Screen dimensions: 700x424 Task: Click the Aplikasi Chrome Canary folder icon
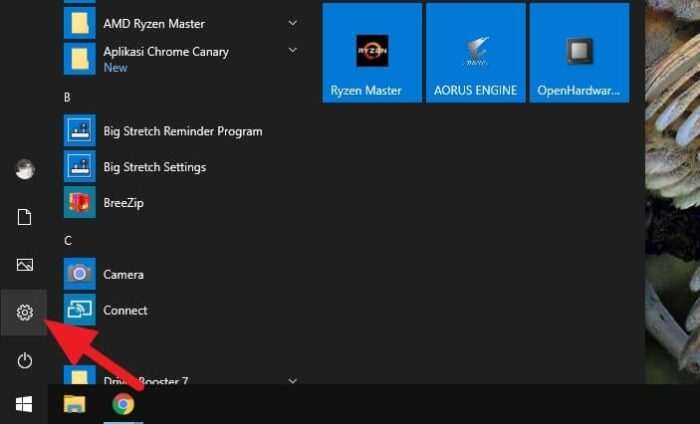tap(79, 58)
